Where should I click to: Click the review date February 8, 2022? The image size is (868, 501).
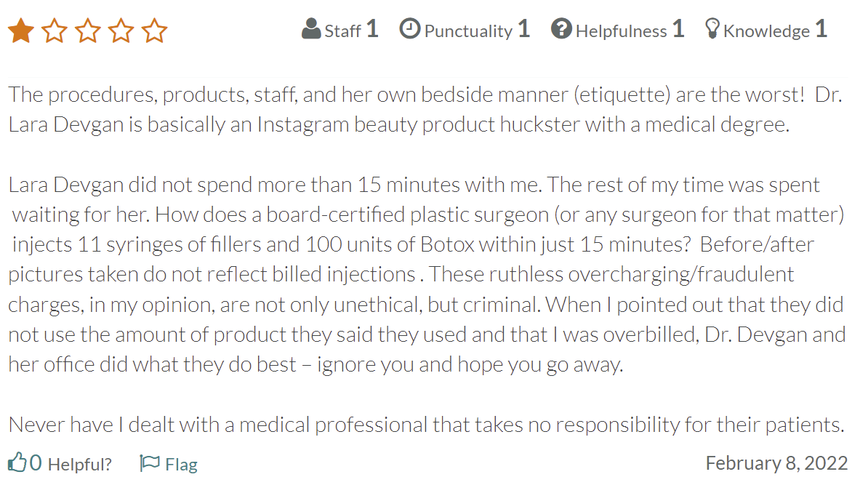tap(776, 463)
